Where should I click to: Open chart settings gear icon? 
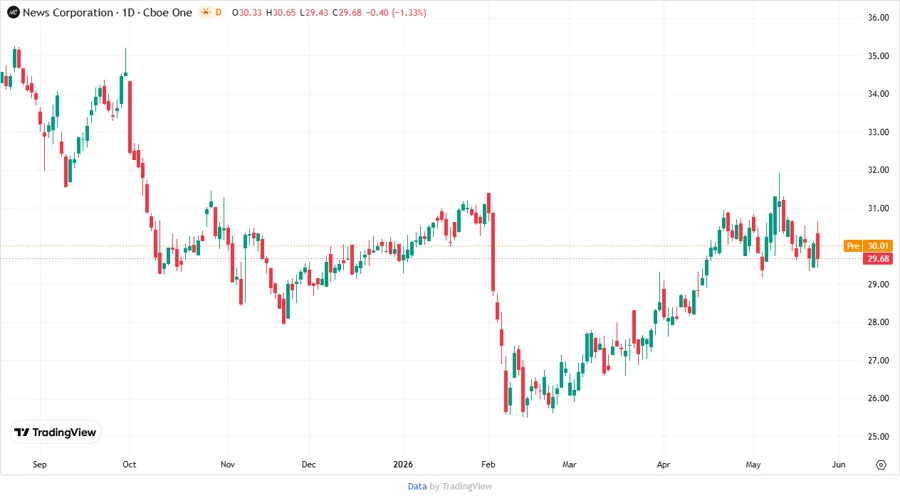pos(881,465)
